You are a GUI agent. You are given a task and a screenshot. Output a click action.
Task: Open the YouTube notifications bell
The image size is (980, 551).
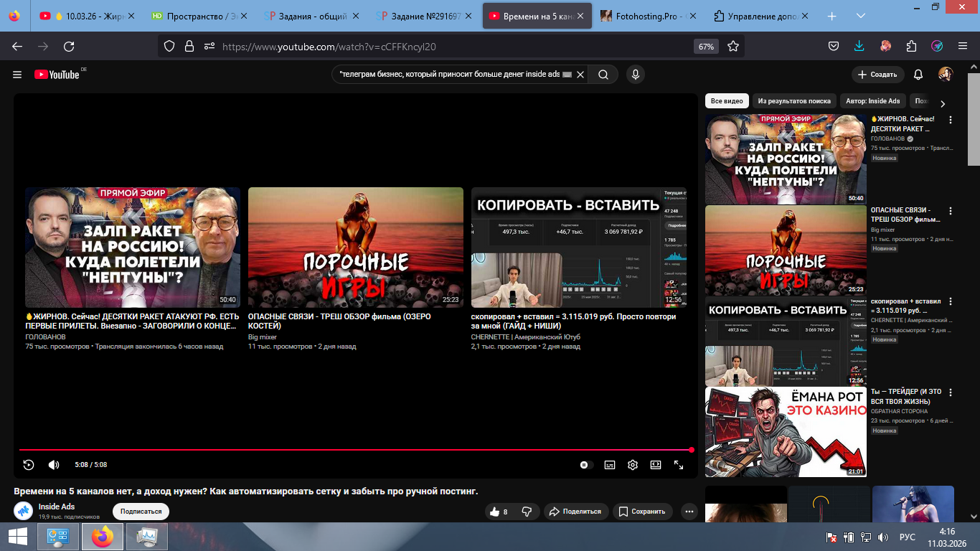(x=918, y=75)
